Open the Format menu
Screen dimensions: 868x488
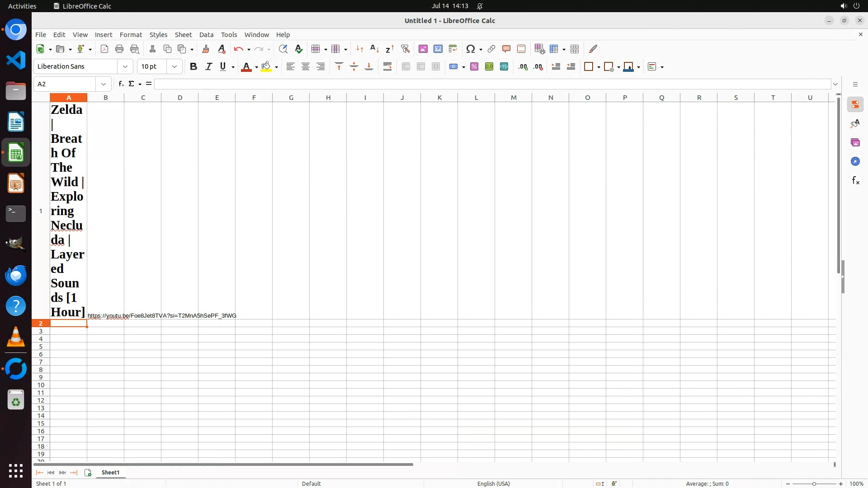(131, 35)
